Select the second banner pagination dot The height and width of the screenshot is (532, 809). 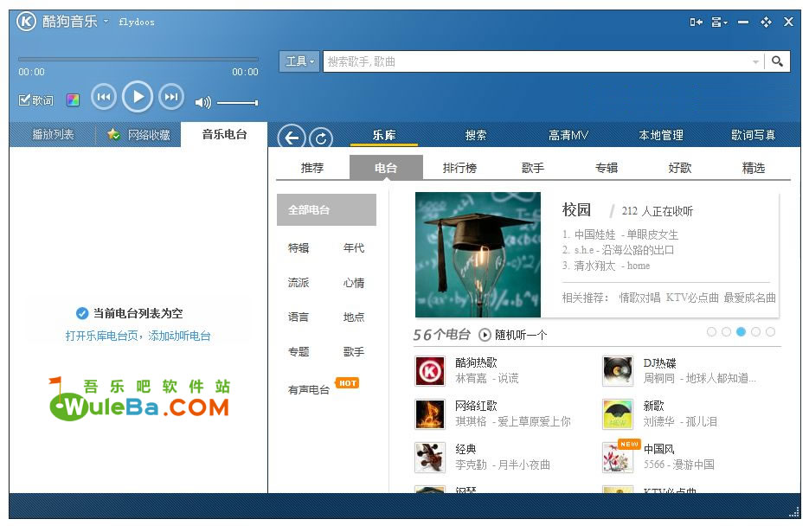tap(726, 332)
